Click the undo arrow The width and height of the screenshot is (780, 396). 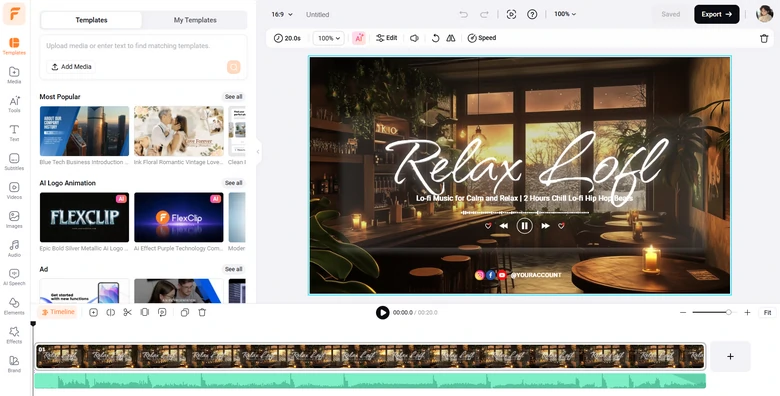464,14
